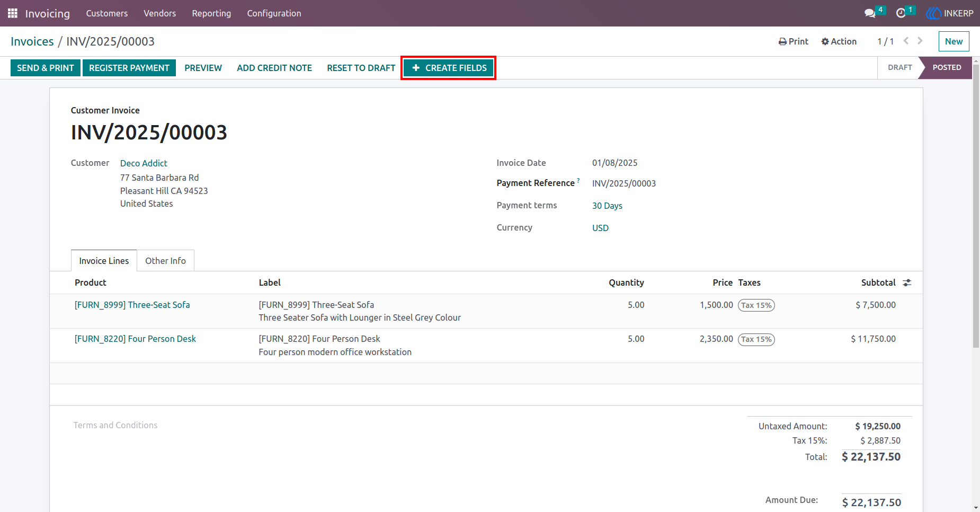
Task: Click the Product column header
Action: tap(91, 283)
